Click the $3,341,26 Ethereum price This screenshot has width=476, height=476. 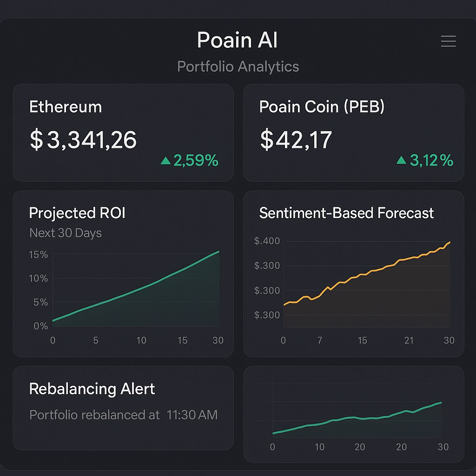coord(83,140)
